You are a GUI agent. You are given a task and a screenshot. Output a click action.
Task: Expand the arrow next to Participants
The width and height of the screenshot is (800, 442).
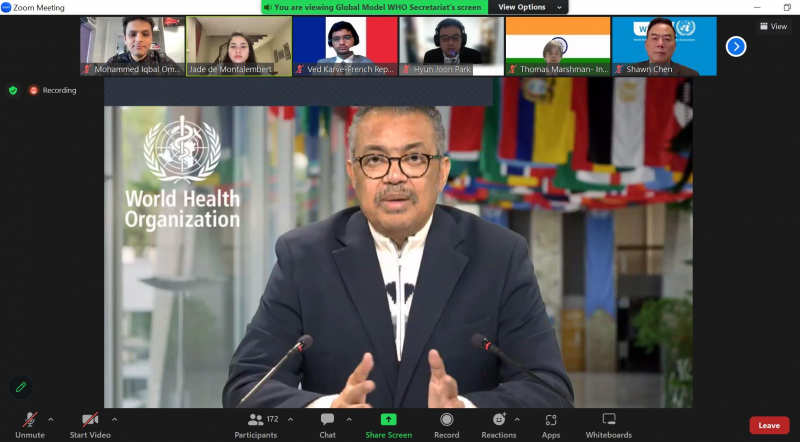290,419
